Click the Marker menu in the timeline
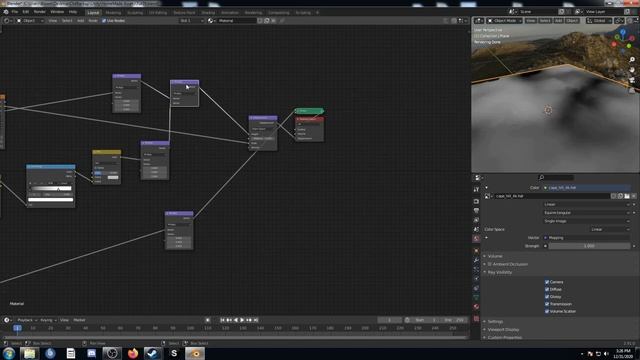 (x=79, y=320)
